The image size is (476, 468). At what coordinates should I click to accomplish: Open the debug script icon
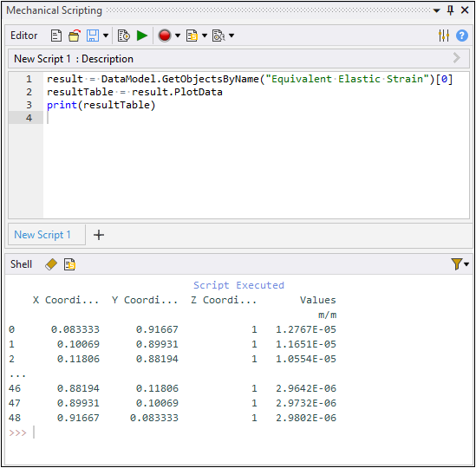pyautogui.click(x=218, y=36)
